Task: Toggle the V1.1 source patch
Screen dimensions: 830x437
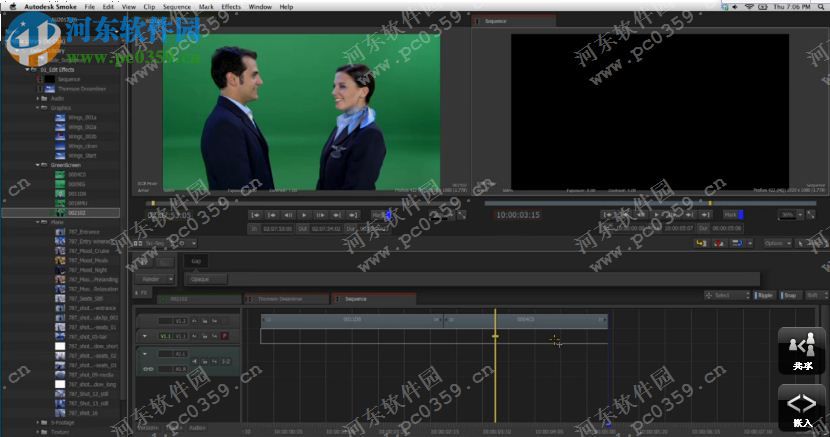Action: point(166,336)
